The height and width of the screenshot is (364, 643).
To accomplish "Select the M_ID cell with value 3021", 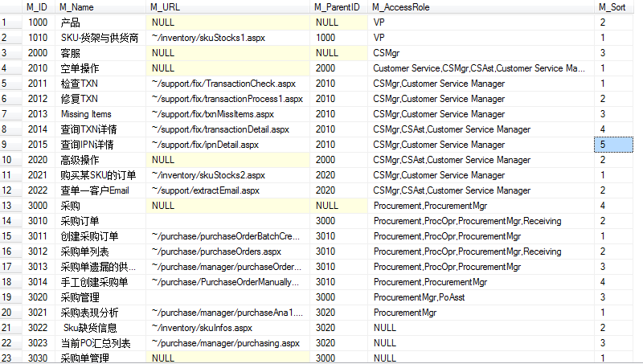I will click(38, 313).
